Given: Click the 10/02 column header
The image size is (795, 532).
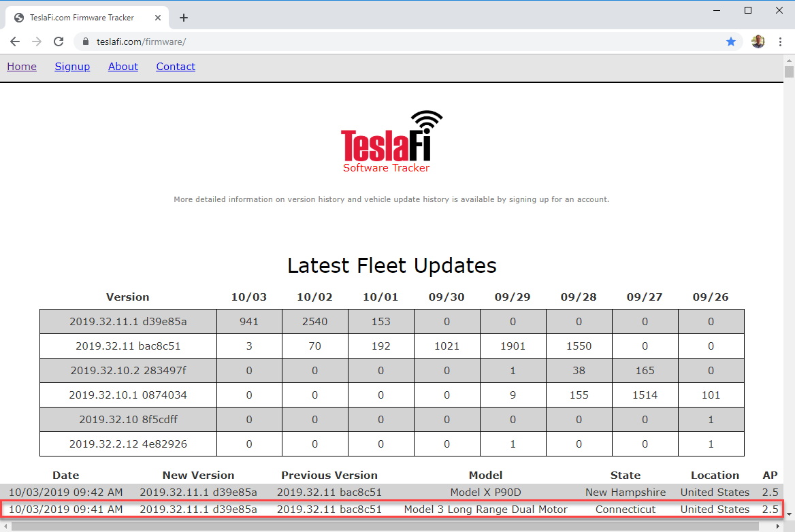Looking at the screenshot, I should click(x=314, y=297).
